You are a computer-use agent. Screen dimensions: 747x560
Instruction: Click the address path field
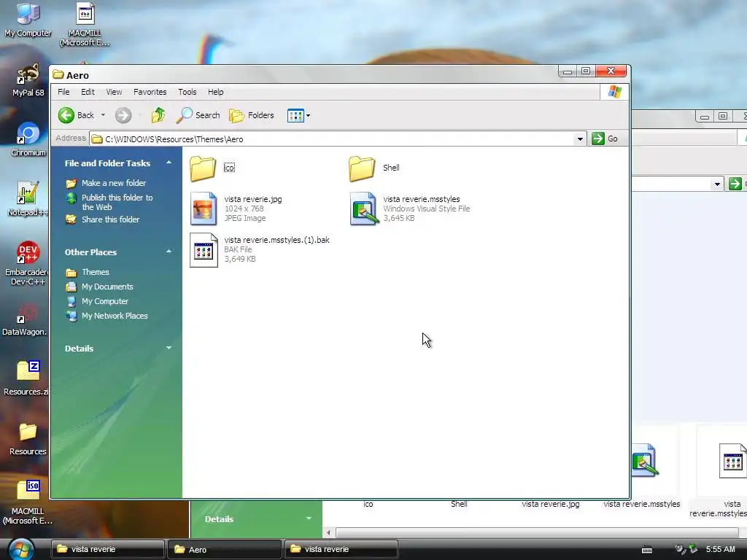tap(332, 139)
